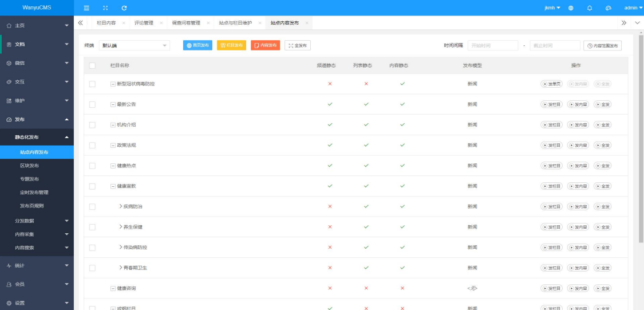Viewport: 644px width, 310px height.
Task: Check the select-all checkbox in table header
Action: coord(92,65)
